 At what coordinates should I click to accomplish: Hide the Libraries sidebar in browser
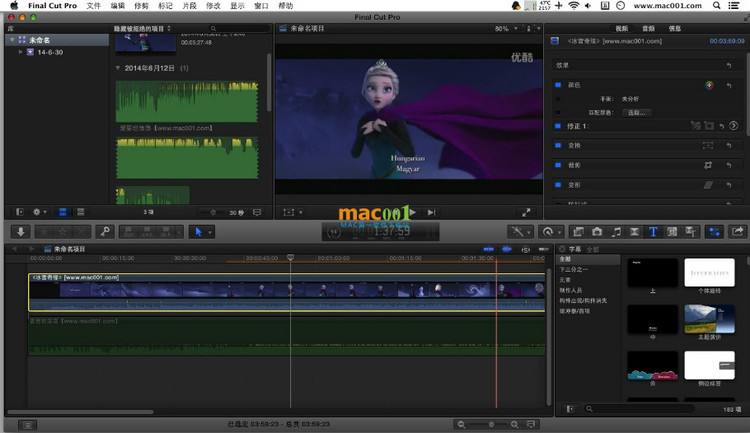[x=19, y=212]
